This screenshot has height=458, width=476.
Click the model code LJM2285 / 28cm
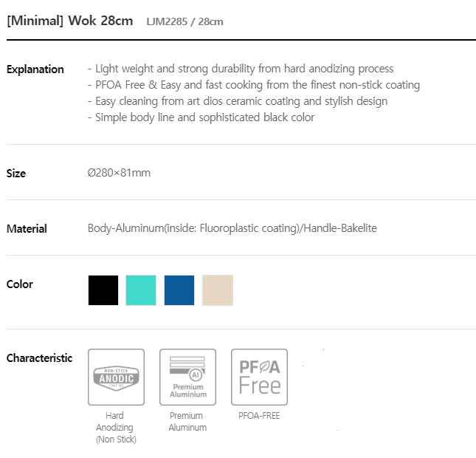184,21
